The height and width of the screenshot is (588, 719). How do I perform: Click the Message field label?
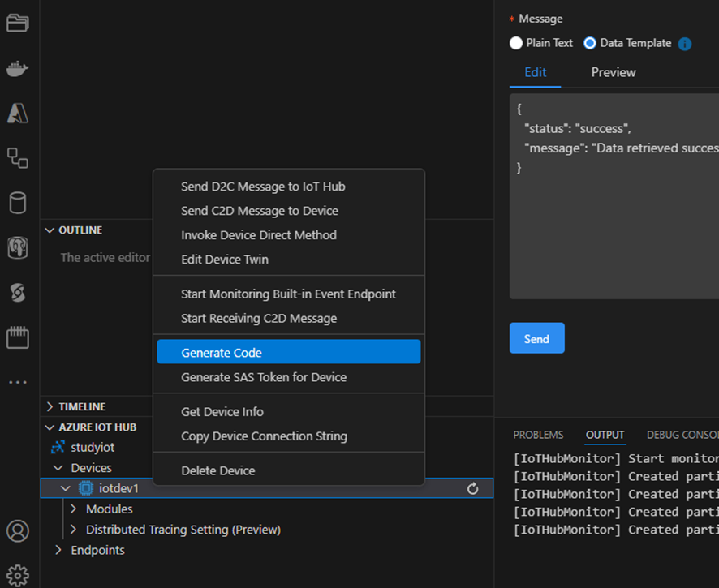(540, 19)
